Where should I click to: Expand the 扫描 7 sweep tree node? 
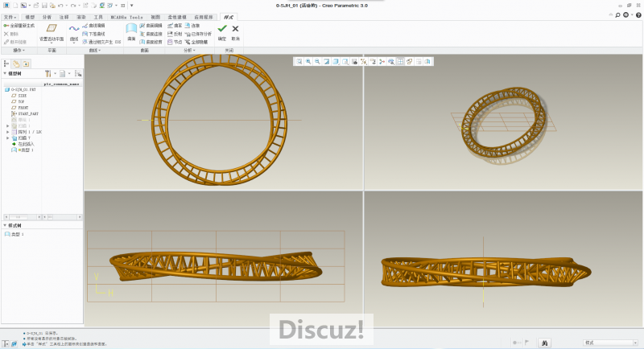(x=7, y=138)
